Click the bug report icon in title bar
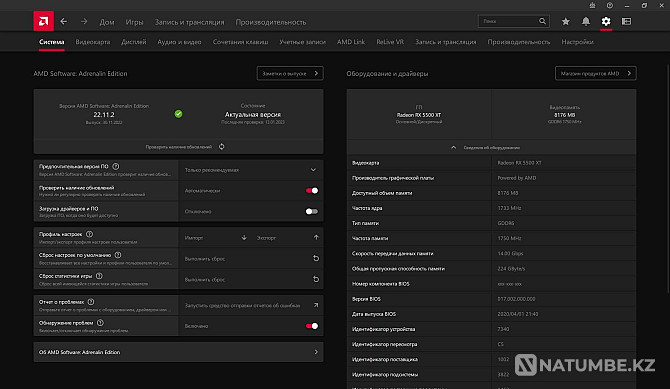The width and height of the screenshot is (670, 389). click(592, 6)
